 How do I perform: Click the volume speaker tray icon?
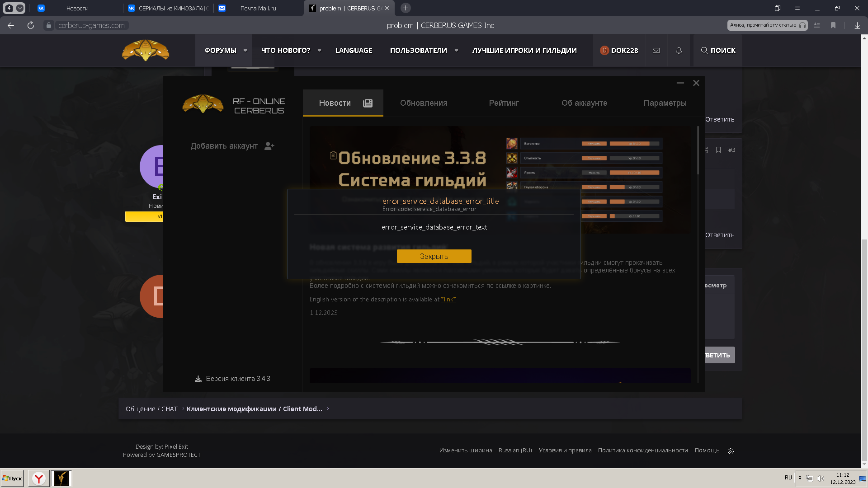(820, 478)
